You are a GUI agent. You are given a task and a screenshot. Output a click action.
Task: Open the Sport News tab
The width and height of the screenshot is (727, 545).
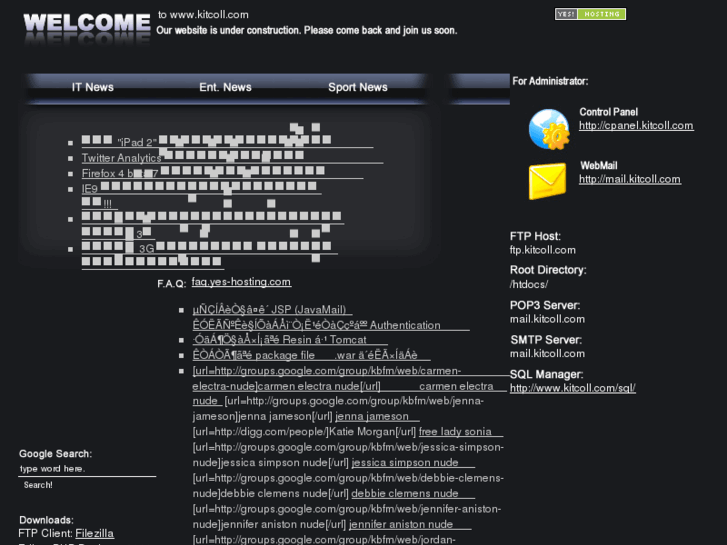(357, 87)
